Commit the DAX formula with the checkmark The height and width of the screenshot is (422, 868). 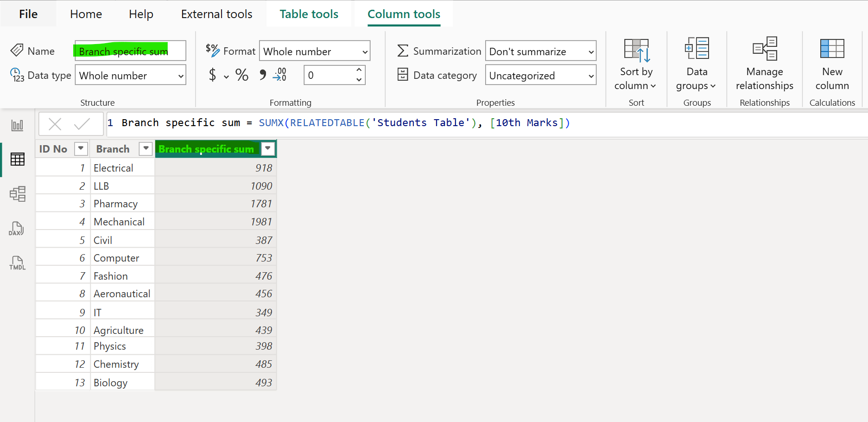pyautogui.click(x=82, y=124)
